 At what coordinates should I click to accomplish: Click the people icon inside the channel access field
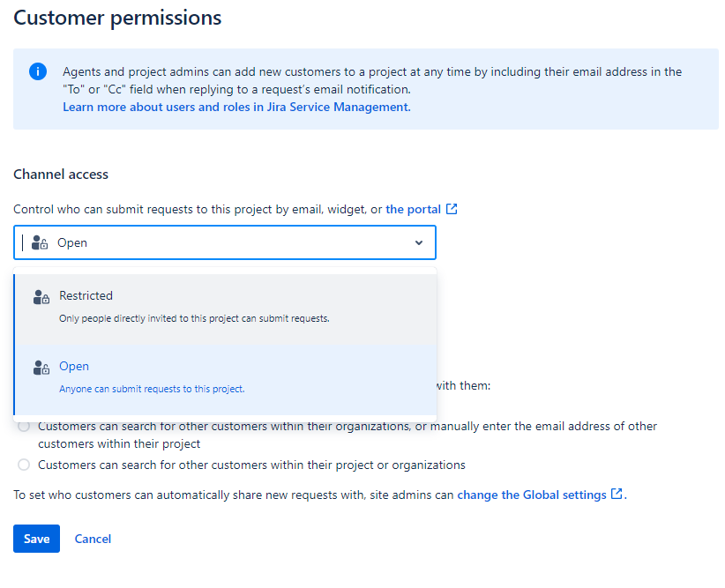[x=39, y=242]
